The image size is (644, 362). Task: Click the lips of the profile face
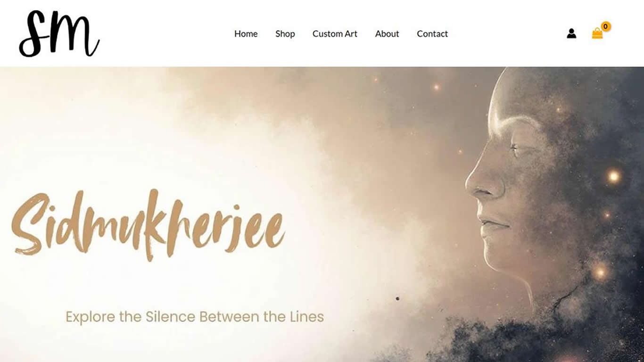point(493,224)
